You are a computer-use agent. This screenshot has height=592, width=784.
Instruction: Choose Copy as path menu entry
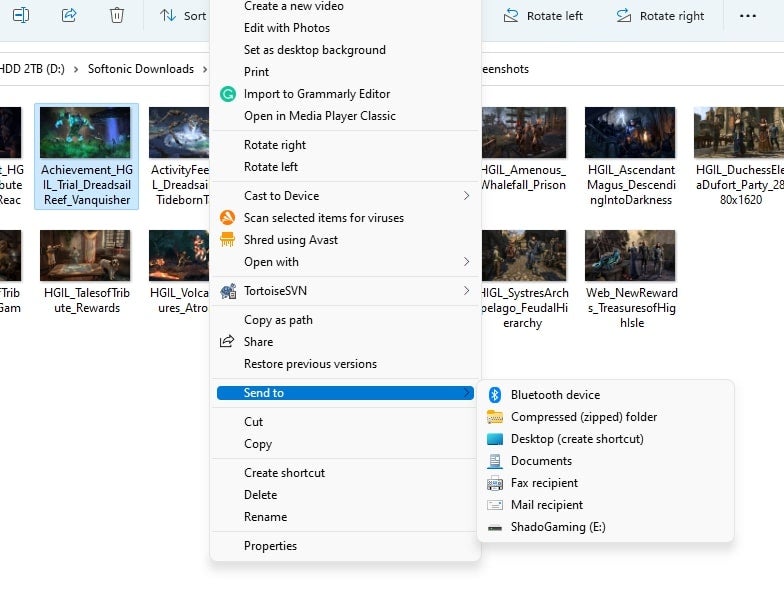(x=278, y=320)
